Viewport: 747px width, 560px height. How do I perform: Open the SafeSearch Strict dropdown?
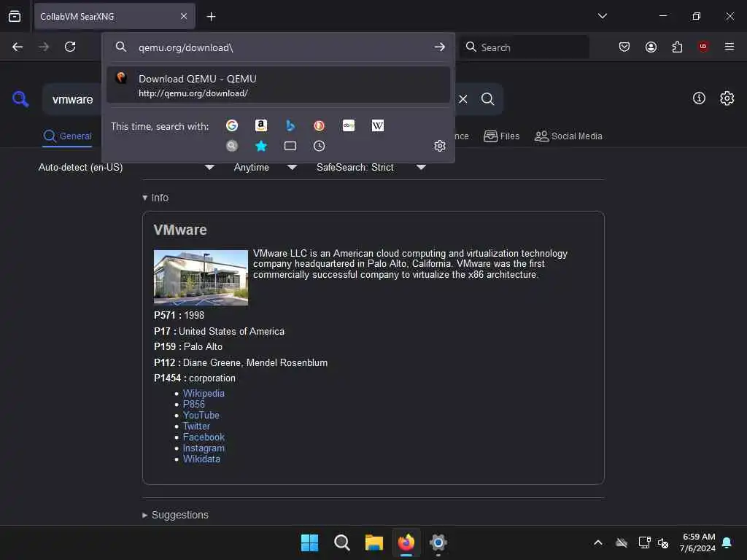371,168
